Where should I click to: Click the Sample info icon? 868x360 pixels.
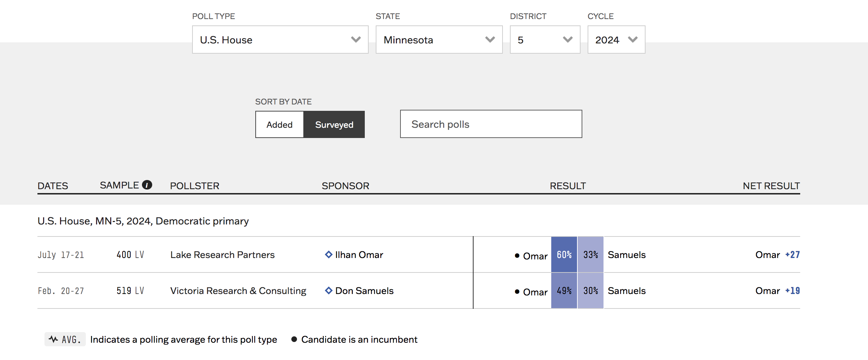[x=147, y=185]
